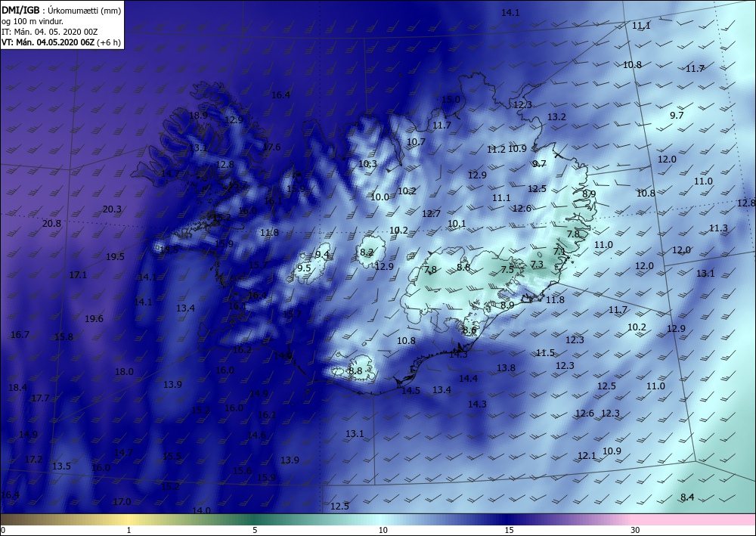Click the map value 17.0
Image resolution: width=756 pixels, height=536 pixels.
[x=122, y=502]
